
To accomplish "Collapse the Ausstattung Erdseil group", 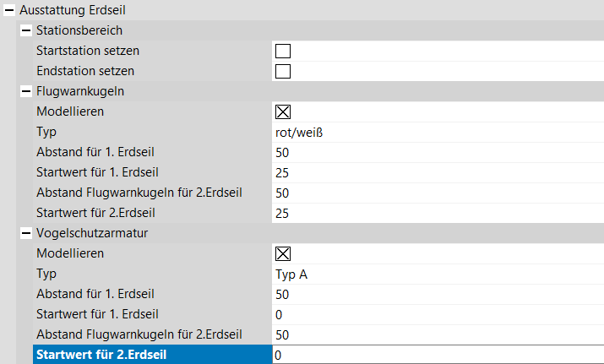I will 9,10.
